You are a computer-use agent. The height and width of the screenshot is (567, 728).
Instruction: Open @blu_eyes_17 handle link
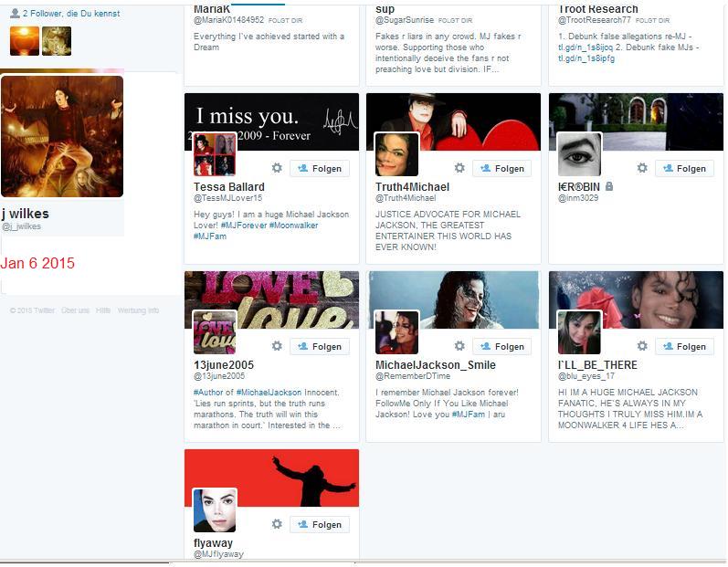pyautogui.click(x=586, y=376)
